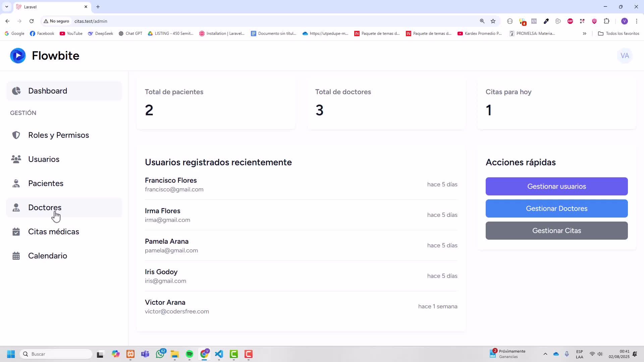Click the No seguro security indicator

[56, 21]
